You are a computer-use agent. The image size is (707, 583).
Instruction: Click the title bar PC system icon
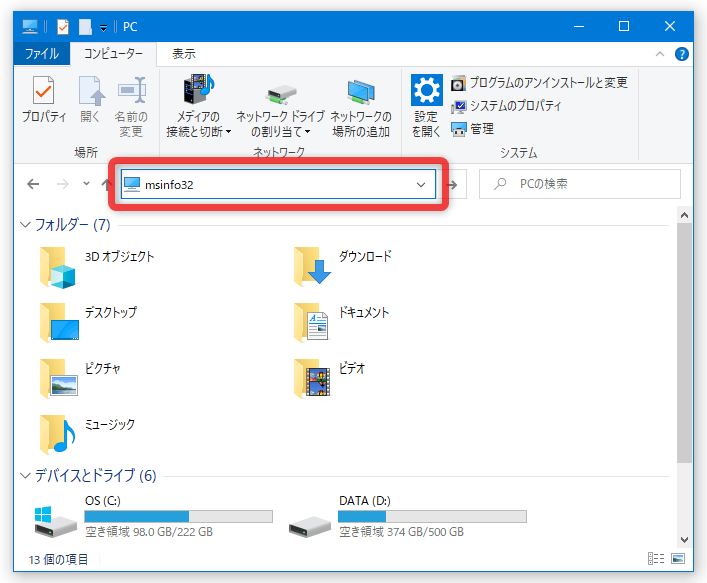point(30,27)
